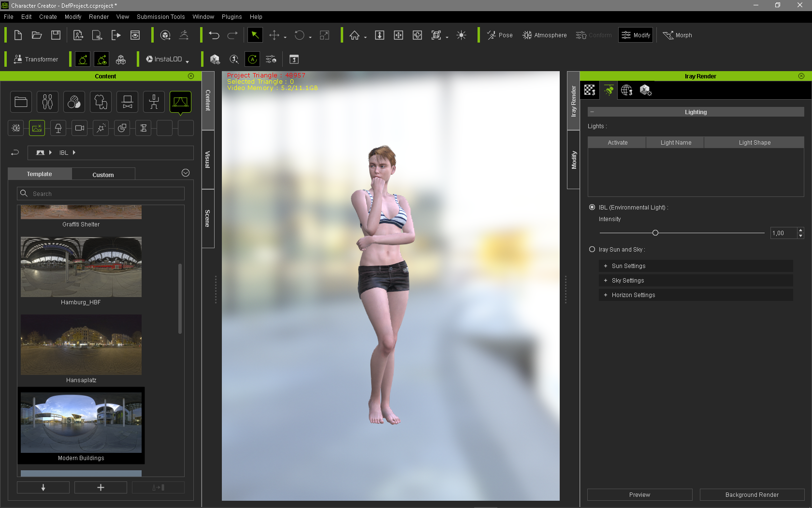Undo the last action
This screenshot has width=812, height=508.
click(x=214, y=35)
